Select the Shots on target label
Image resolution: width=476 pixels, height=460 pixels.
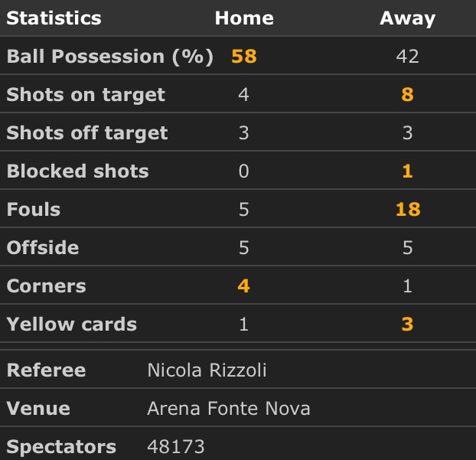tap(86, 95)
